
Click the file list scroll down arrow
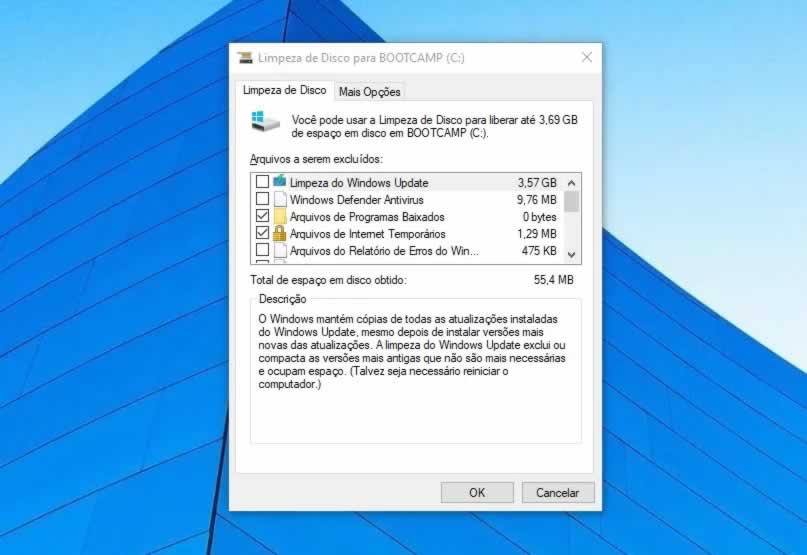(x=571, y=254)
